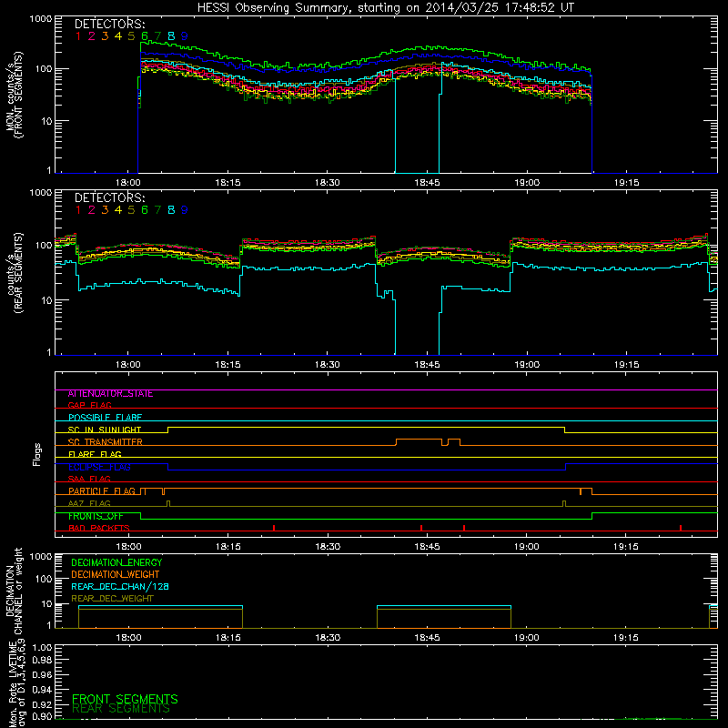Screen dimensions: 728x728
Task: Click the DECIMATION_ENERGY legend entry
Action: tap(116, 562)
